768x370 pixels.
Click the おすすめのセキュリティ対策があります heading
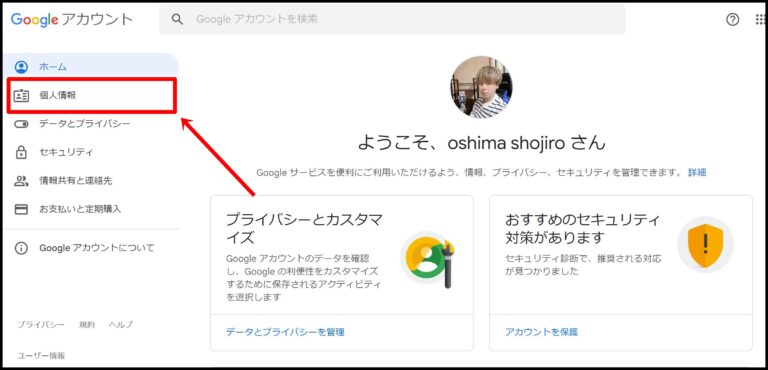click(582, 229)
